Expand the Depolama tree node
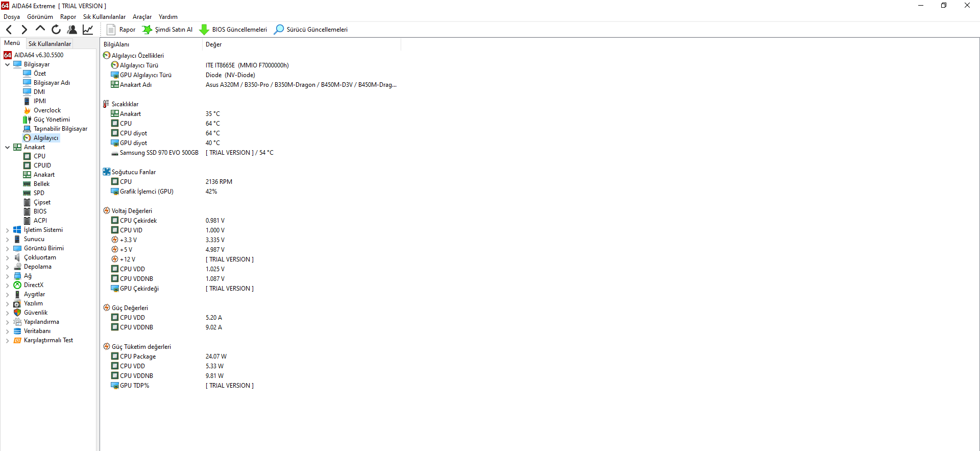This screenshot has width=980, height=451. coord(7,267)
